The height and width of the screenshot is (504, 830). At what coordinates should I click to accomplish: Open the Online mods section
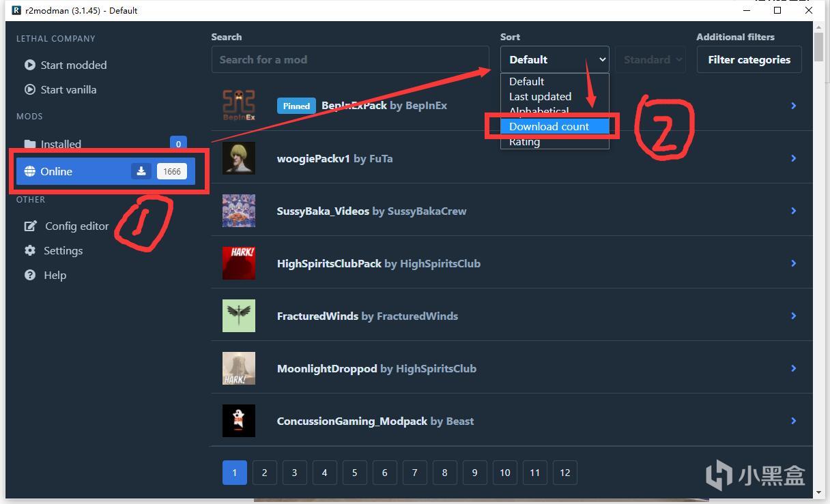pyautogui.click(x=106, y=171)
